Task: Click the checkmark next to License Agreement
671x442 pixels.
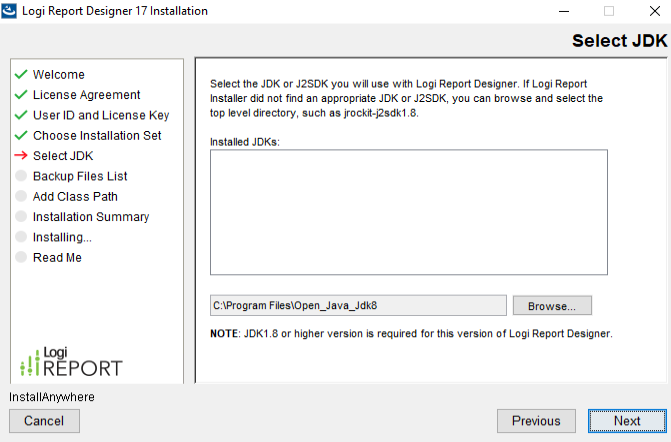Action: point(20,95)
